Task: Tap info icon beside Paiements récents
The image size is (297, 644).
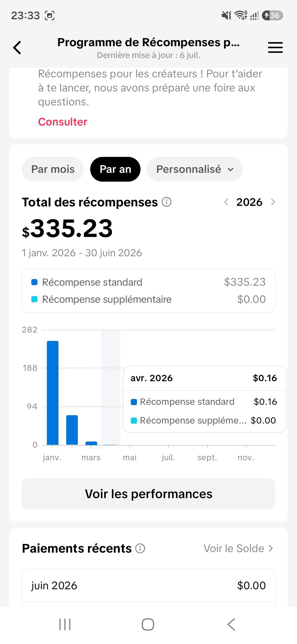Action: [x=140, y=548]
